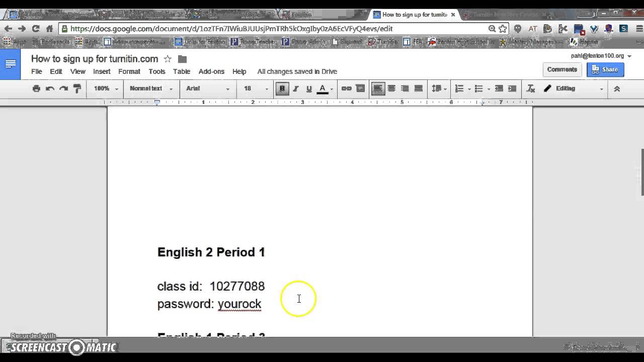Open the Tools menu

(x=157, y=71)
